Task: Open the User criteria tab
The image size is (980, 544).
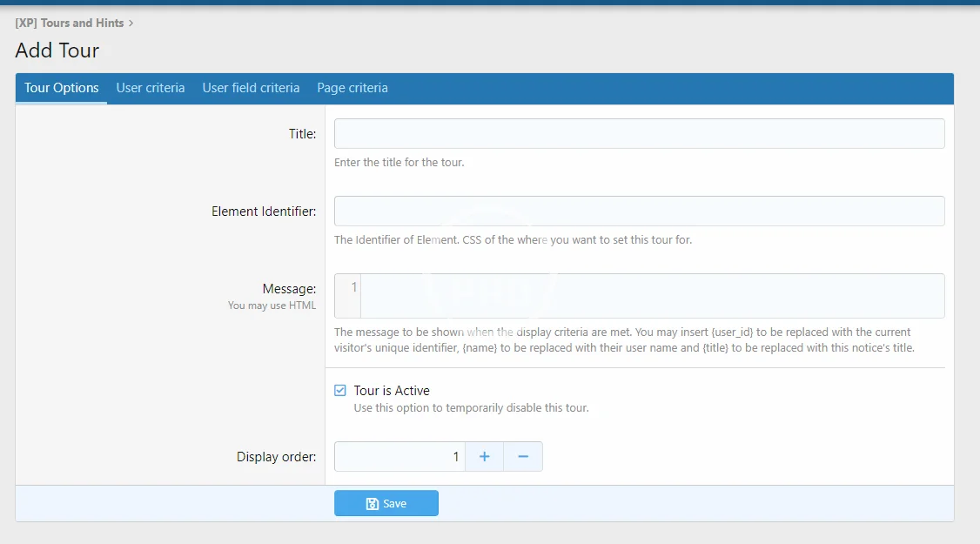Action: [151, 88]
